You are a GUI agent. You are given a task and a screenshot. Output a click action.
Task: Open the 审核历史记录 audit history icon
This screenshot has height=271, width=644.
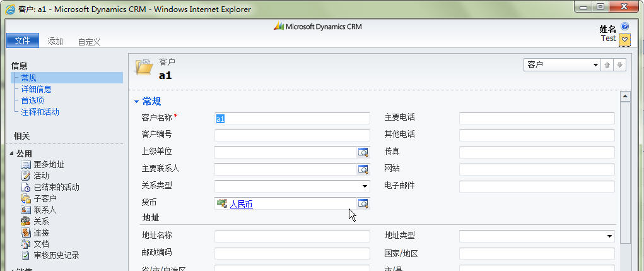(26, 255)
